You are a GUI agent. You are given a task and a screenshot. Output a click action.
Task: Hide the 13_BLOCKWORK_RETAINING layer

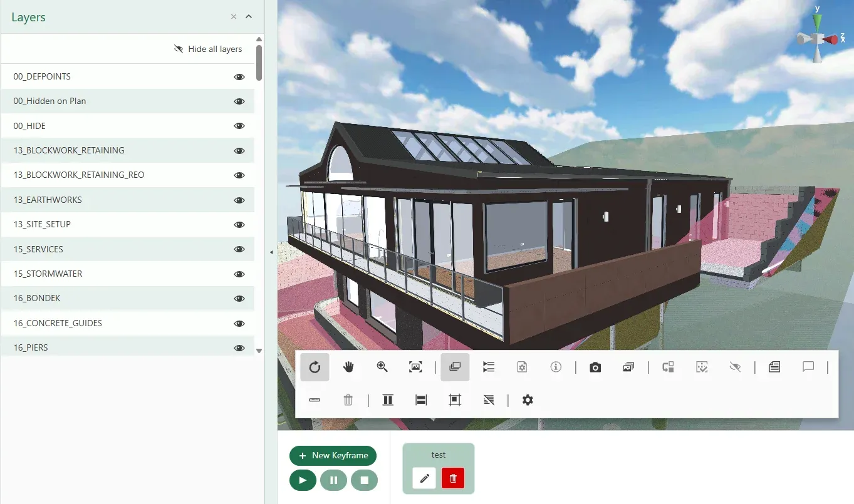239,151
